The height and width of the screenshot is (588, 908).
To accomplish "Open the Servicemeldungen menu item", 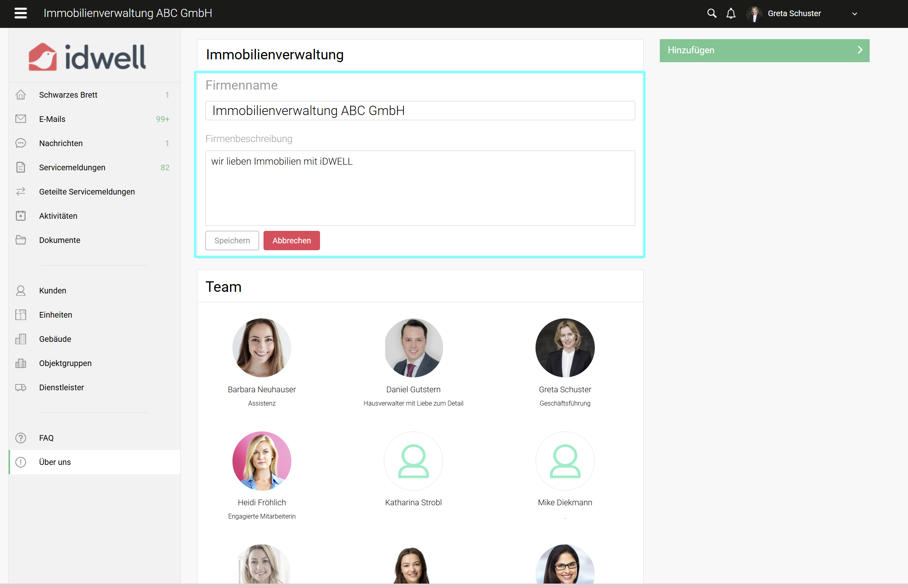I will 72,167.
